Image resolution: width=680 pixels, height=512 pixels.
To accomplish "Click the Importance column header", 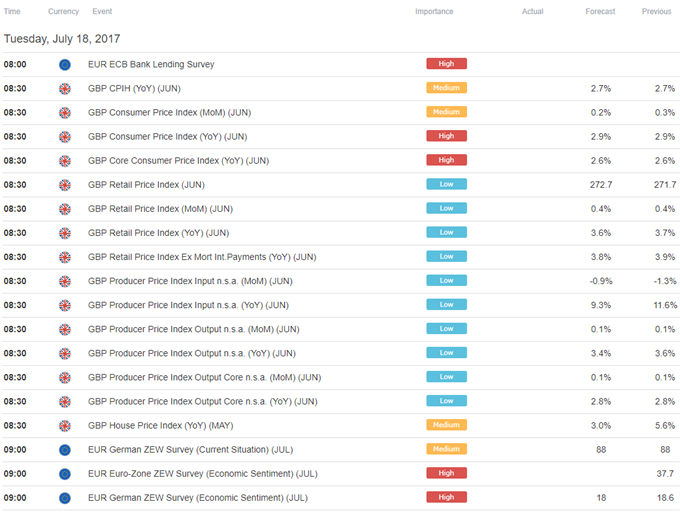I will coord(434,11).
